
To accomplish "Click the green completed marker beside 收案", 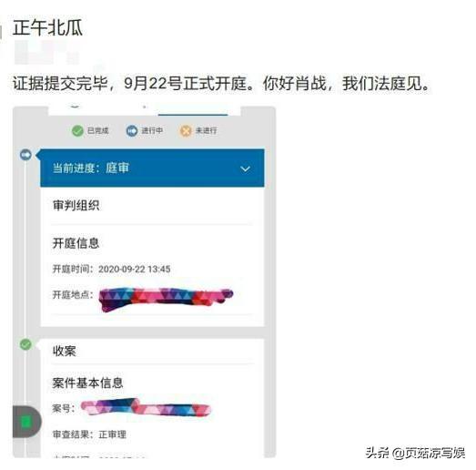I will tap(25, 344).
